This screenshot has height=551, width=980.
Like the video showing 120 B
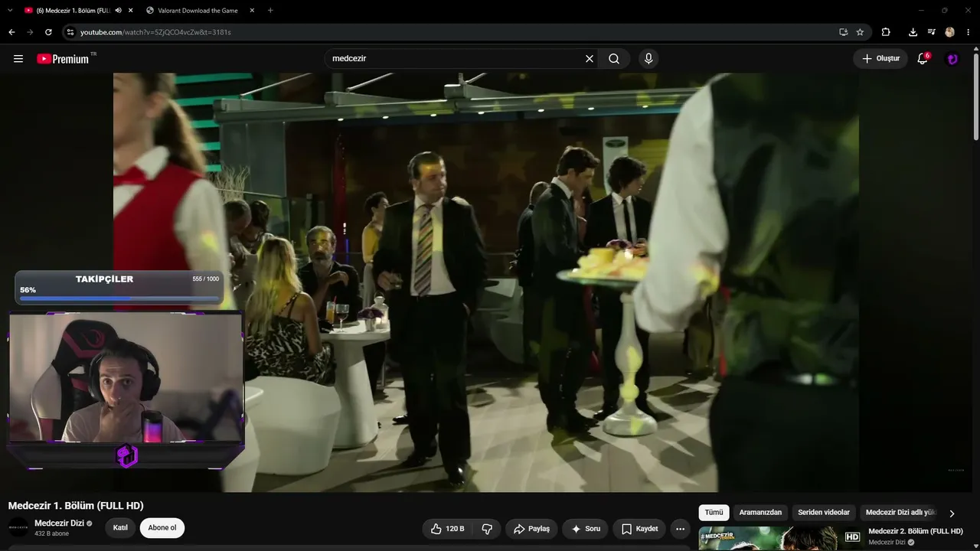pos(447,529)
